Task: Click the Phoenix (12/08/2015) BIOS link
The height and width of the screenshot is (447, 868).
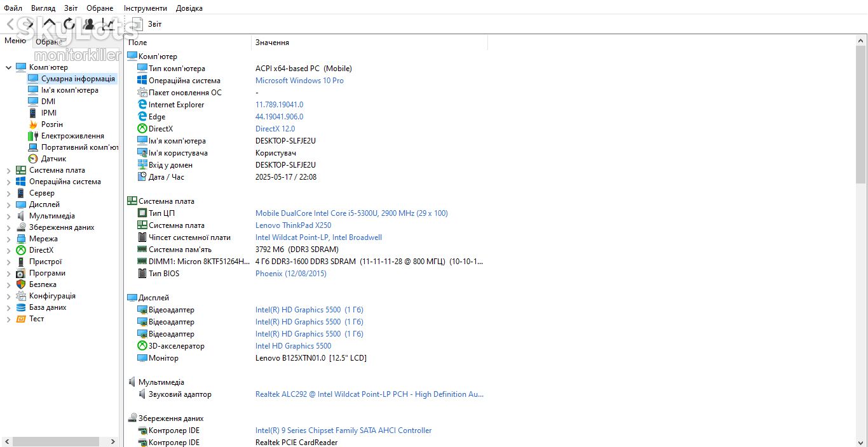Action: click(x=290, y=274)
